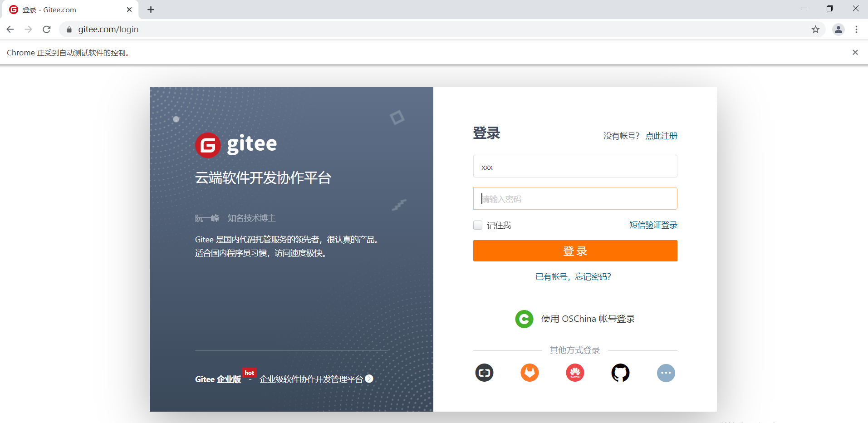
Task: Sign in with the dark chain-link icon
Action: [x=484, y=373]
